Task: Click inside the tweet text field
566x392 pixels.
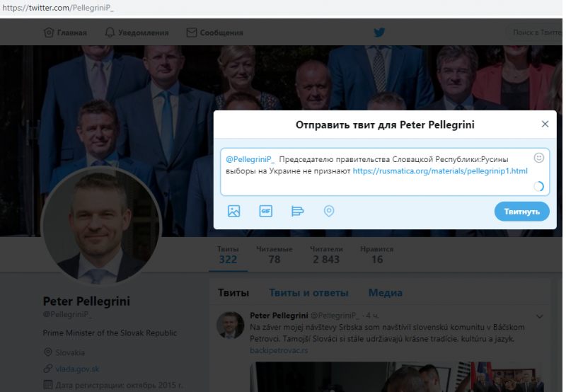Action: pos(385,172)
